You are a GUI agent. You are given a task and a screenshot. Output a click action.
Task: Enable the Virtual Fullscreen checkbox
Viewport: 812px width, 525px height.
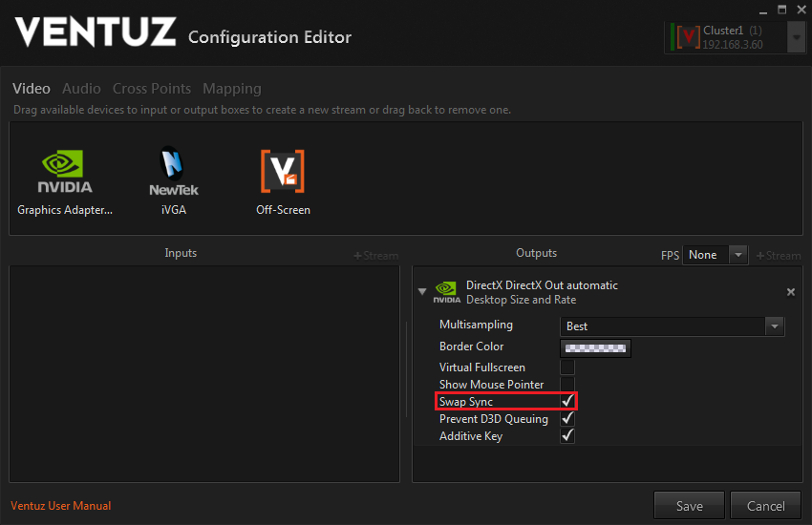(x=567, y=367)
